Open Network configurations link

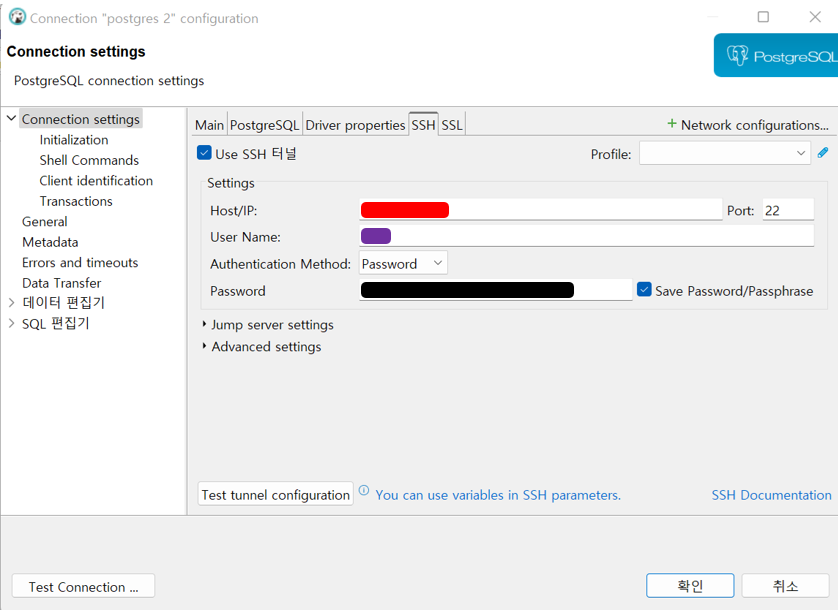click(755, 125)
